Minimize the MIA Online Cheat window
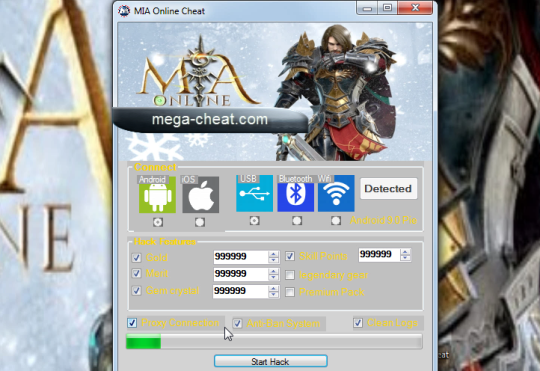 (x=367, y=8)
